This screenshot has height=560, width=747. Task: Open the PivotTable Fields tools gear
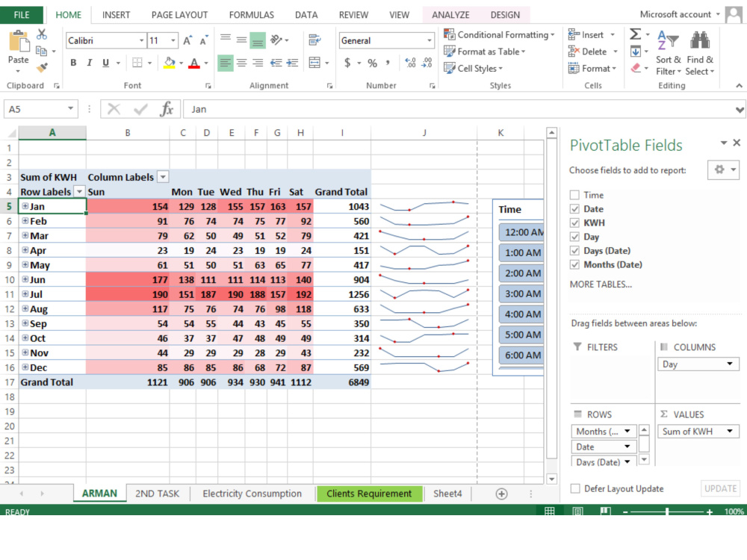723,169
